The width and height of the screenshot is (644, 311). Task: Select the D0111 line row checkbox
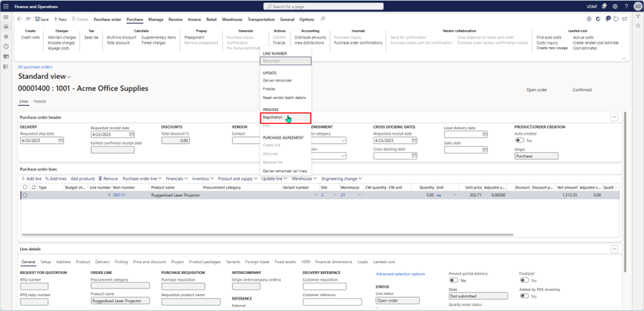coord(25,195)
